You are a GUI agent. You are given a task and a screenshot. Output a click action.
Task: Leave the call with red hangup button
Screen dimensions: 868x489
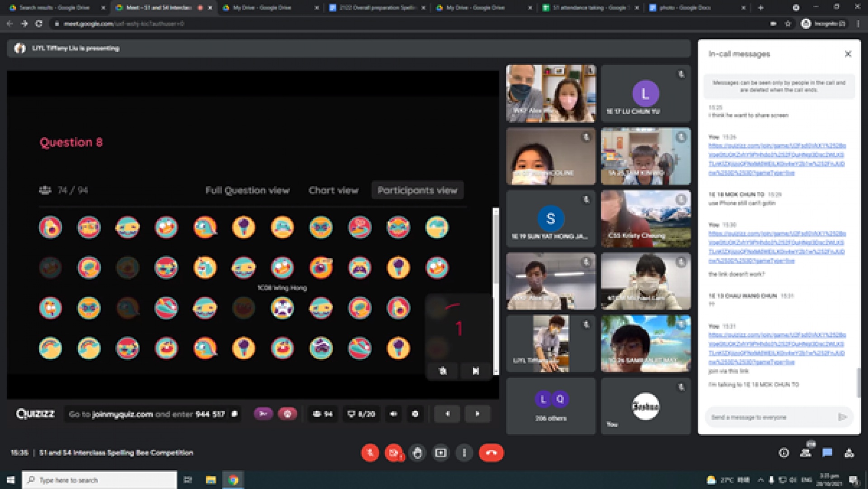491,453
